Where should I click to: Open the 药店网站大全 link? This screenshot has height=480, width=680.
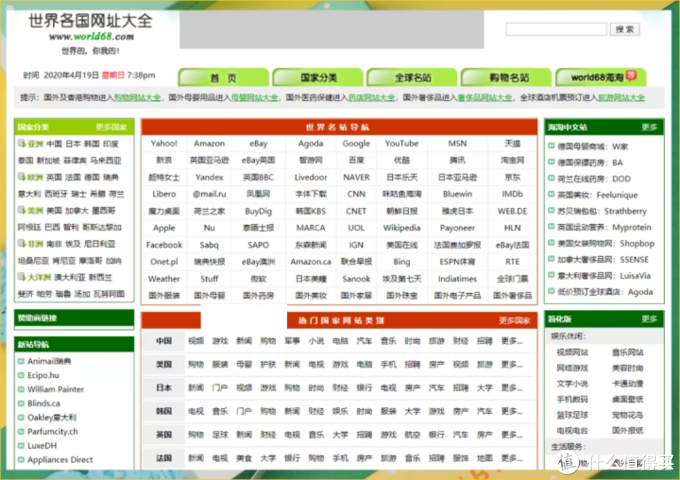click(372, 98)
